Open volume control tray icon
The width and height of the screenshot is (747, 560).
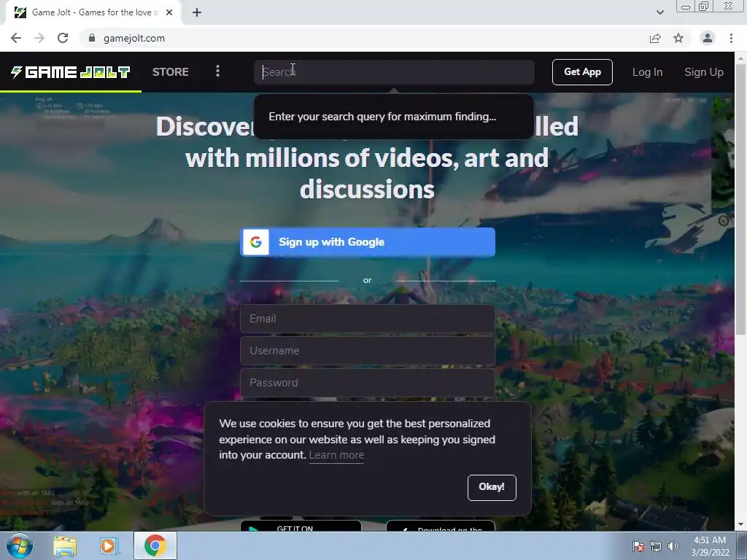coord(673,547)
